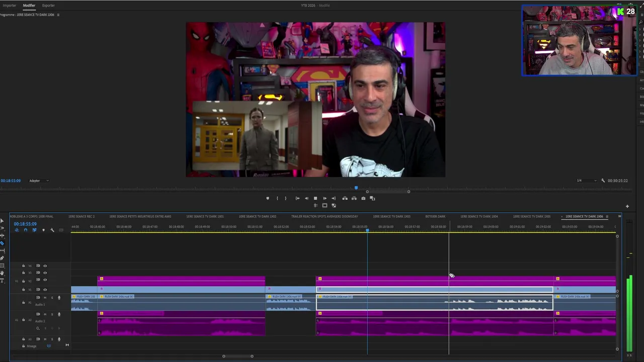Viewport: 644px width, 362px height.
Task: Switch to Modifier workspace
Action: [29, 5]
